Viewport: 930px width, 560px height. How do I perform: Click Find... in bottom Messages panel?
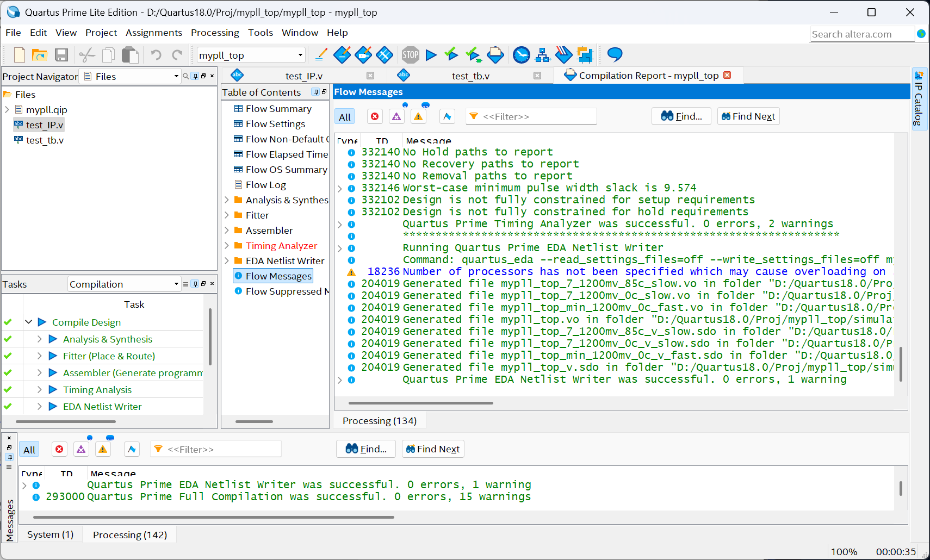tap(366, 449)
